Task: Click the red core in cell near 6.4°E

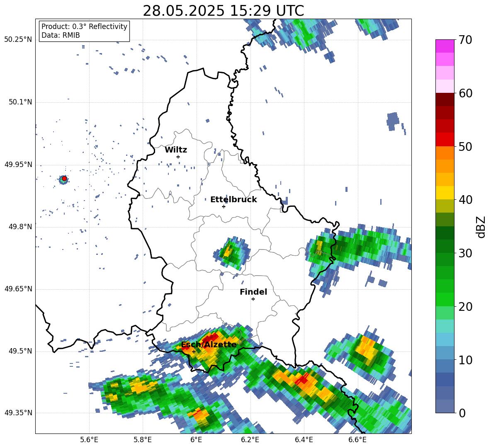Action: 303,379
